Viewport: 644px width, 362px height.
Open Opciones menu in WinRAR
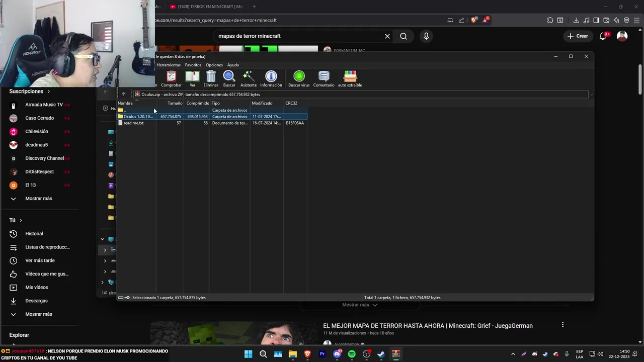click(x=214, y=65)
